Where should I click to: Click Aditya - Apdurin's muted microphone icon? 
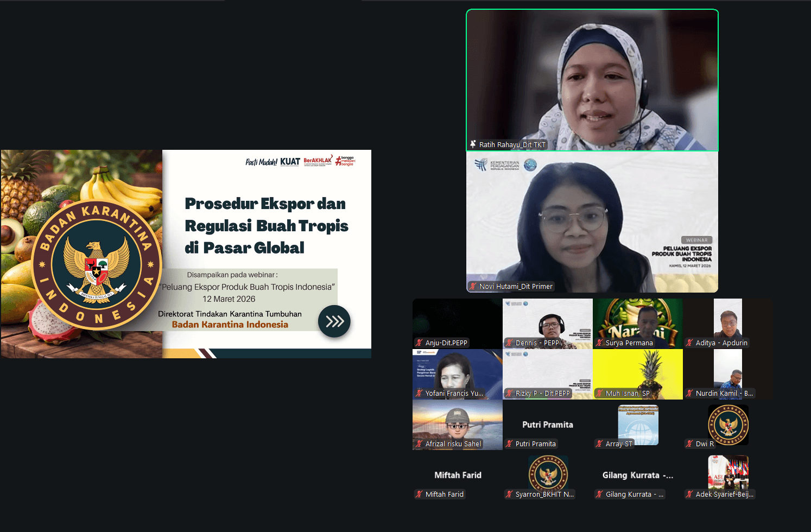(x=689, y=343)
